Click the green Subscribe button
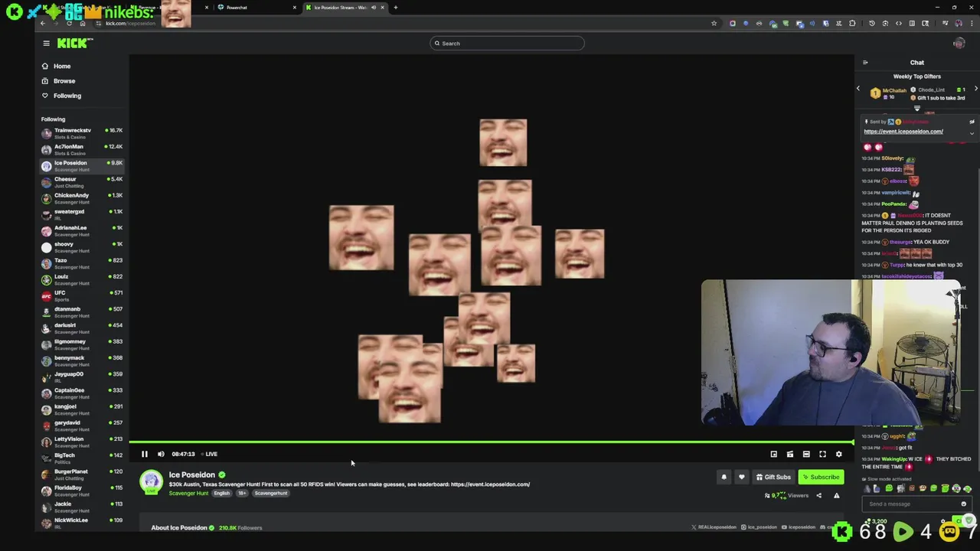This screenshot has width=980, height=551. tap(821, 477)
